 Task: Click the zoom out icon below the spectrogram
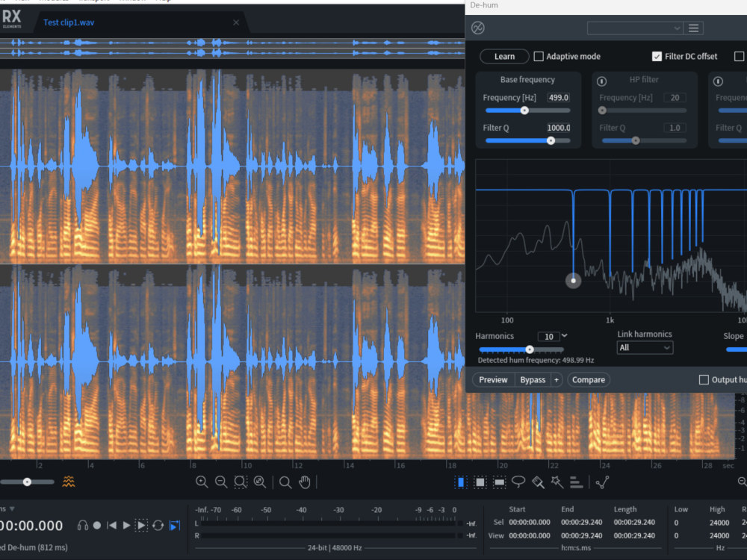click(221, 482)
